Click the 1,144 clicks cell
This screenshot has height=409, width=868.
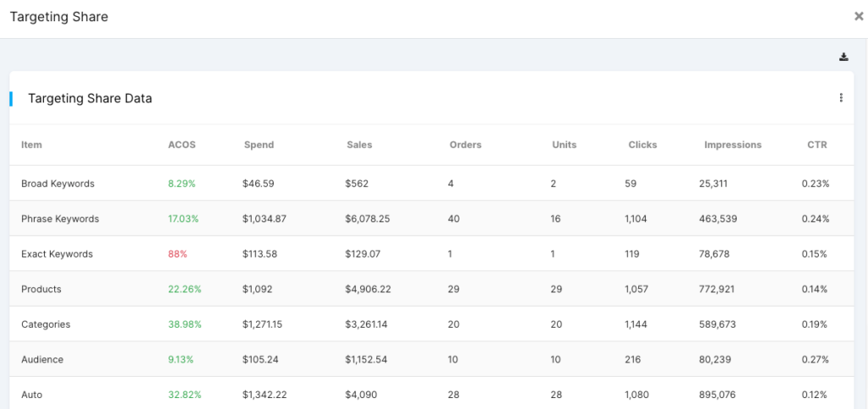click(636, 324)
